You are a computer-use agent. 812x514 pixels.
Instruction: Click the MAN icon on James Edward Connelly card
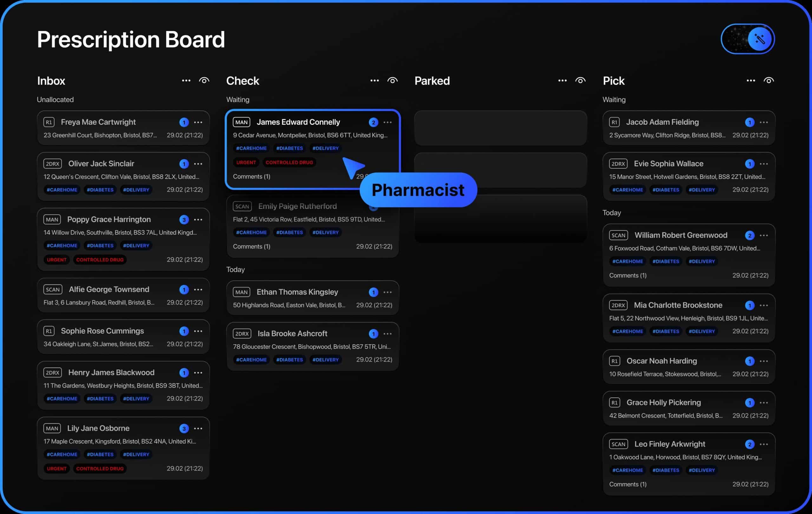click(241, 122)
